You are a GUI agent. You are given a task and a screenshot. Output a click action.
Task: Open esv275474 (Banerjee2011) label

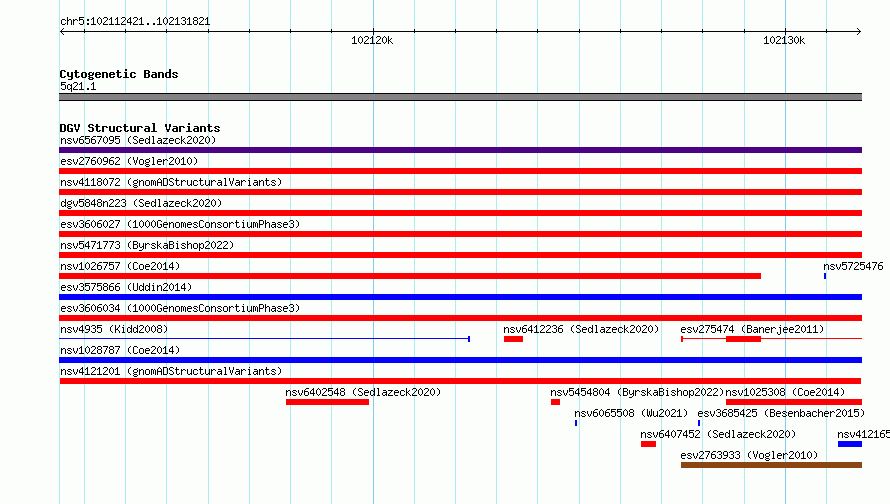tap(752, 329)
